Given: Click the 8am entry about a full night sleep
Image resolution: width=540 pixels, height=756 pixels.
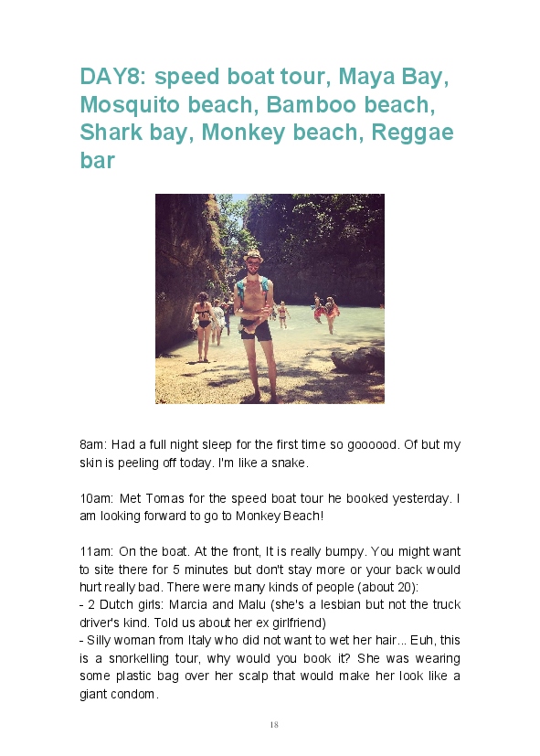Looking at the screenshot, I should (270, 453).
